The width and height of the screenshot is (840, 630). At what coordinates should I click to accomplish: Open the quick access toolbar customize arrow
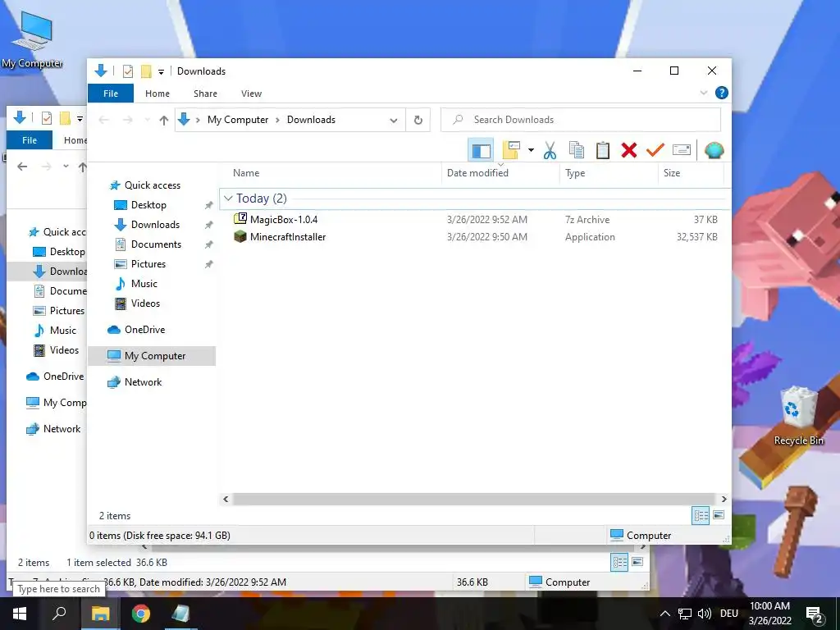pyautogui.click(x=161, y=71)
